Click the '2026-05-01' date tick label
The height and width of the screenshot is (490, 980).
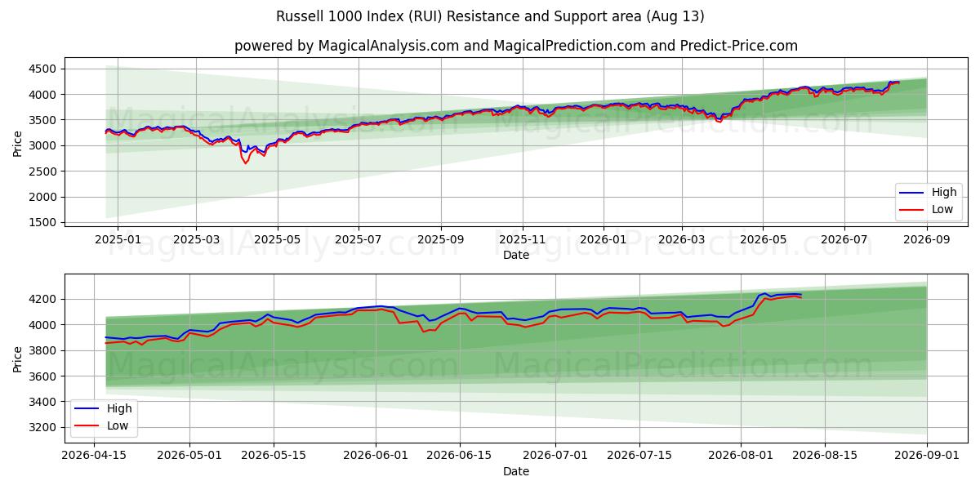(190, 456)
